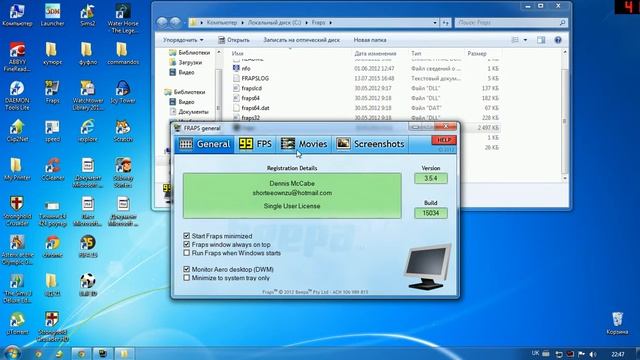Viewport: 640px width, 360px height.
Task: Select the FRAPSLOG file in Explorer
Action: click(x=255, y=78)
